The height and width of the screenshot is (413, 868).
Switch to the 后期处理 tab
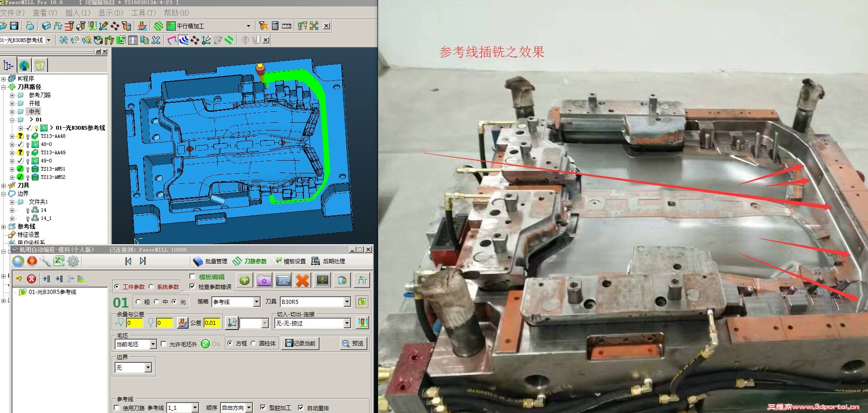(329, 261)
